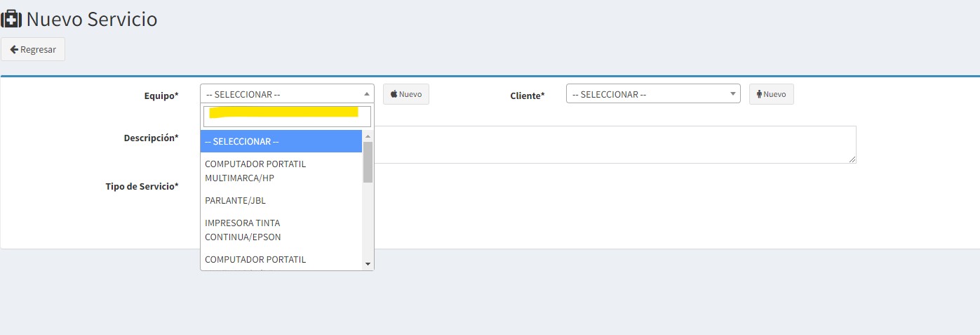This screenshot has height=335, width=980.
Task: Click the Equipo* field label
Action: tap(161, 96)
